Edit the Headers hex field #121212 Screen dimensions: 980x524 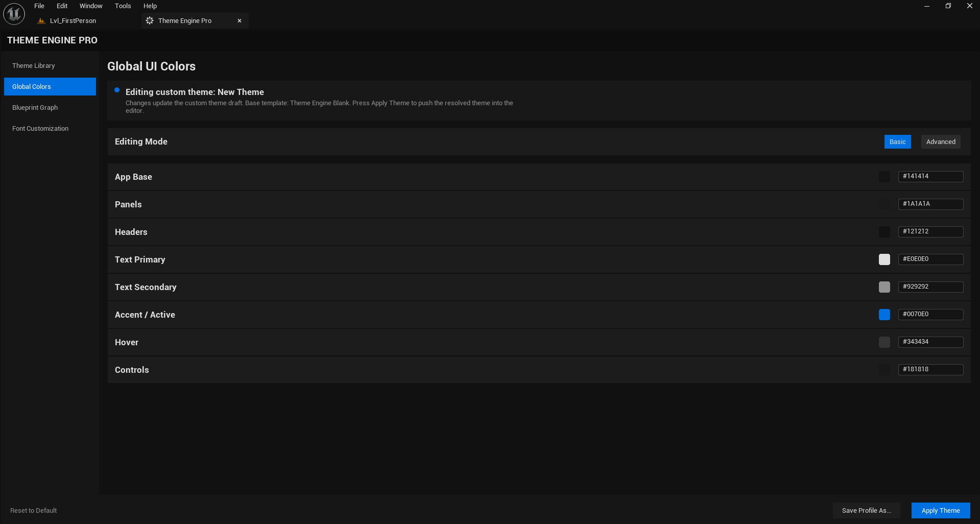click(x=931, y=232)
